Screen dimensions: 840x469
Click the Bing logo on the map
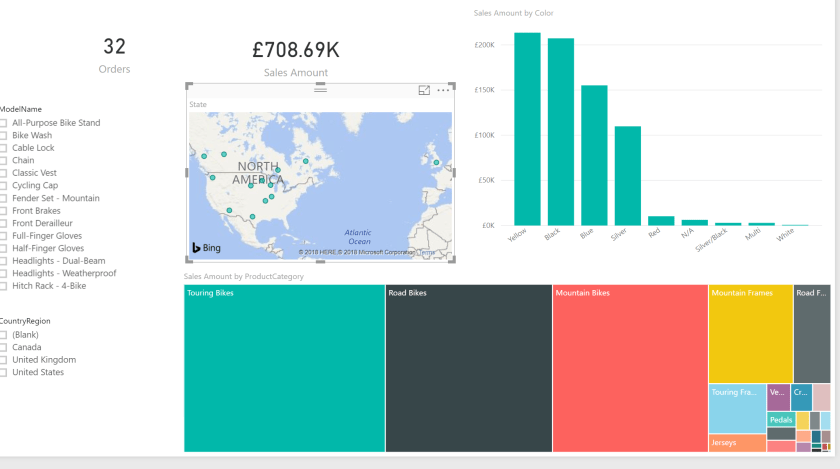[206, 247]
